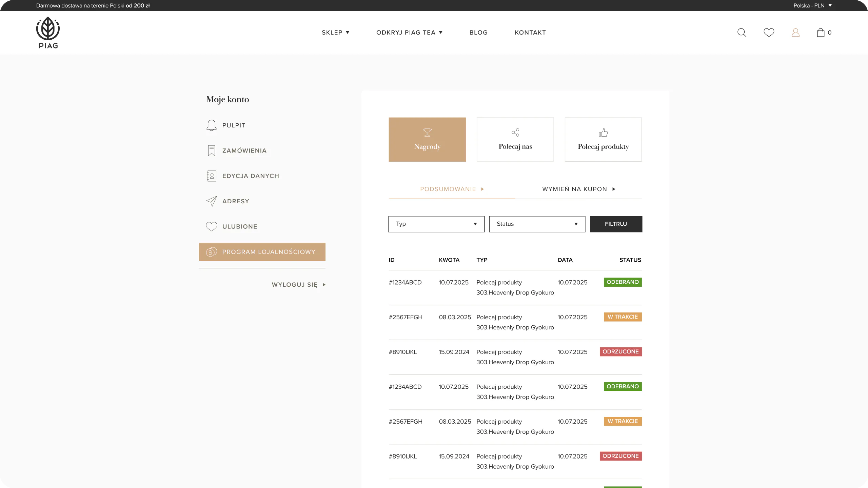Click first #8910IJKL row ID

point(403,352)
